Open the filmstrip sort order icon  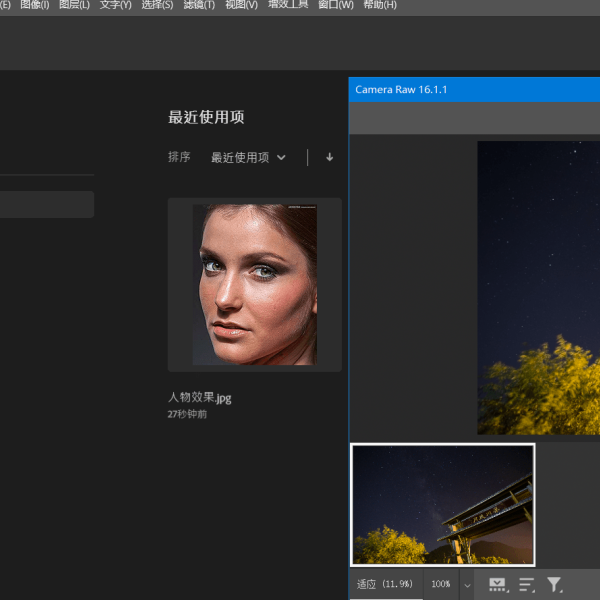(526, 584)
